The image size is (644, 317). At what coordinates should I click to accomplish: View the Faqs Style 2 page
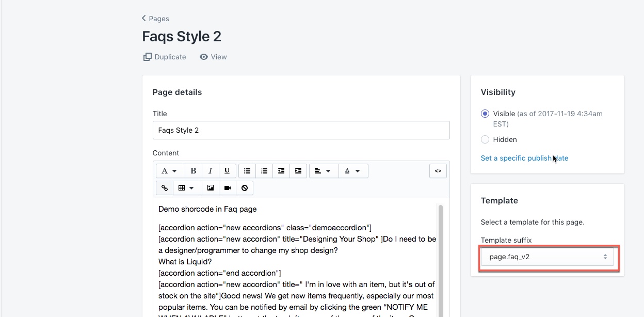coord(213,57)
